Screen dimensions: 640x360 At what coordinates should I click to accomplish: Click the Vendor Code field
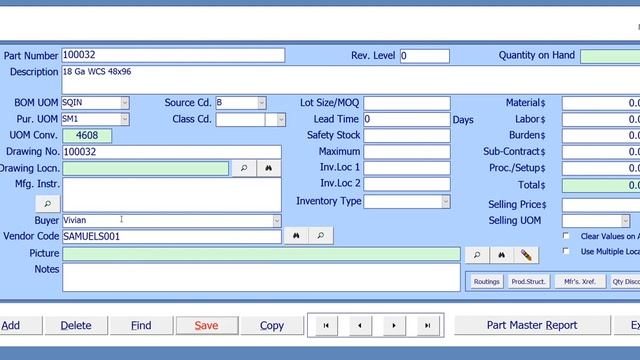(x=172, y=237)
